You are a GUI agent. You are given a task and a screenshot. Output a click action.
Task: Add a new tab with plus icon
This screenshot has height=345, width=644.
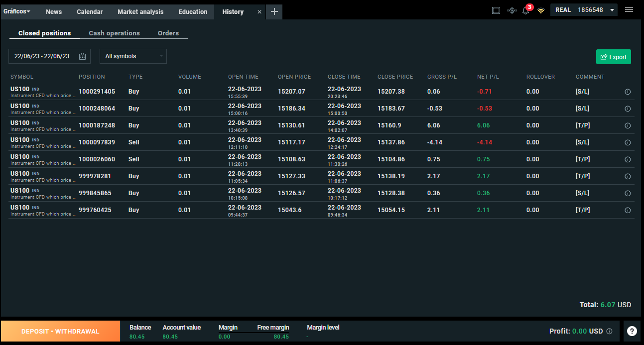coord(274,11)
